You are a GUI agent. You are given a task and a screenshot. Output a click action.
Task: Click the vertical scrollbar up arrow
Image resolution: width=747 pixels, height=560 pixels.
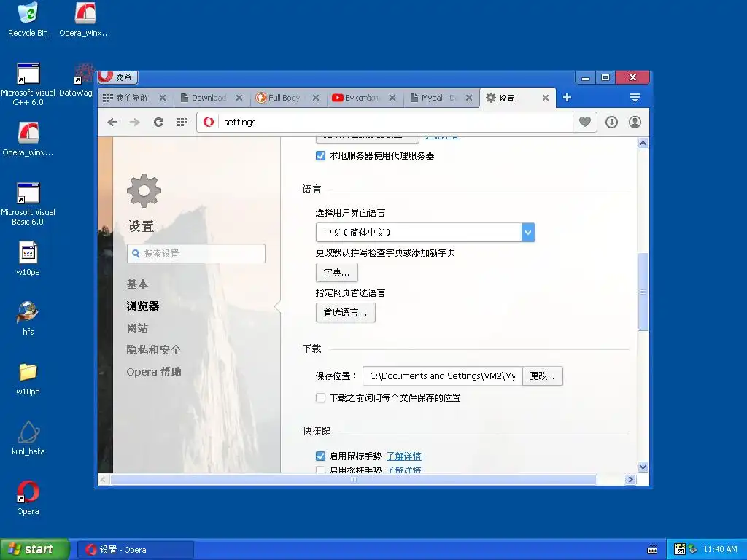click(643, 144)
